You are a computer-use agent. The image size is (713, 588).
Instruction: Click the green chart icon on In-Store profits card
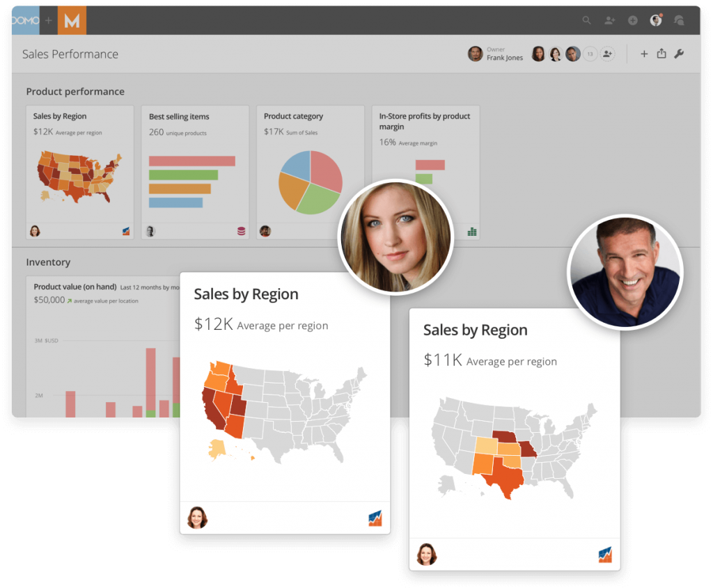[472, 232]
